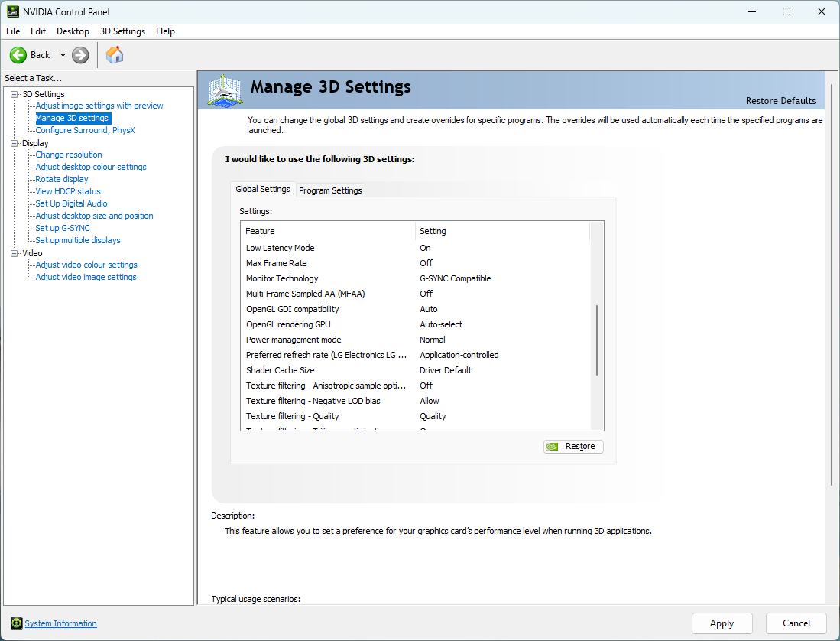The width and height of the screenshot is (840, 641).
Task: Open the 3D Settings menu
Action: [x=123, y=31]
